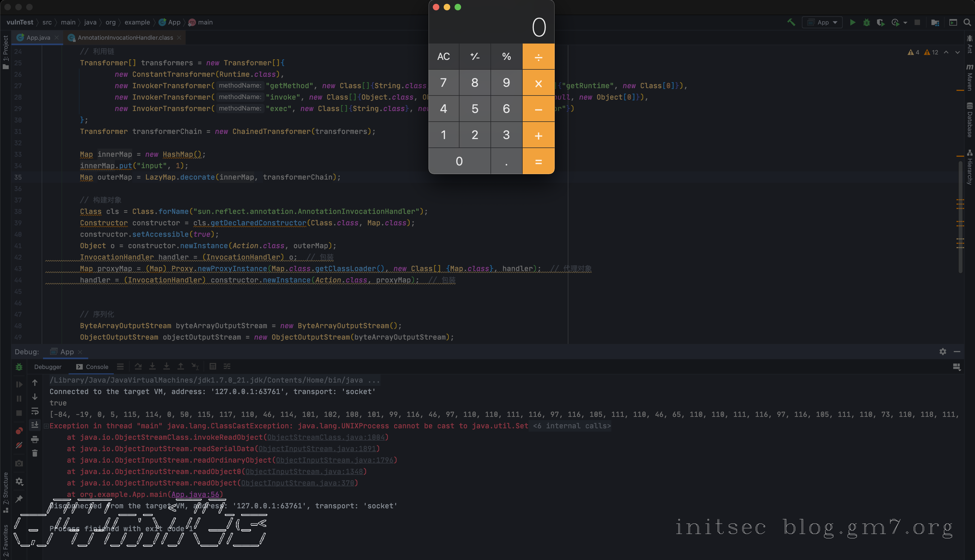This screenshot has height=560, width=975.
Task: Run App with green play icon
Action: 852,22
